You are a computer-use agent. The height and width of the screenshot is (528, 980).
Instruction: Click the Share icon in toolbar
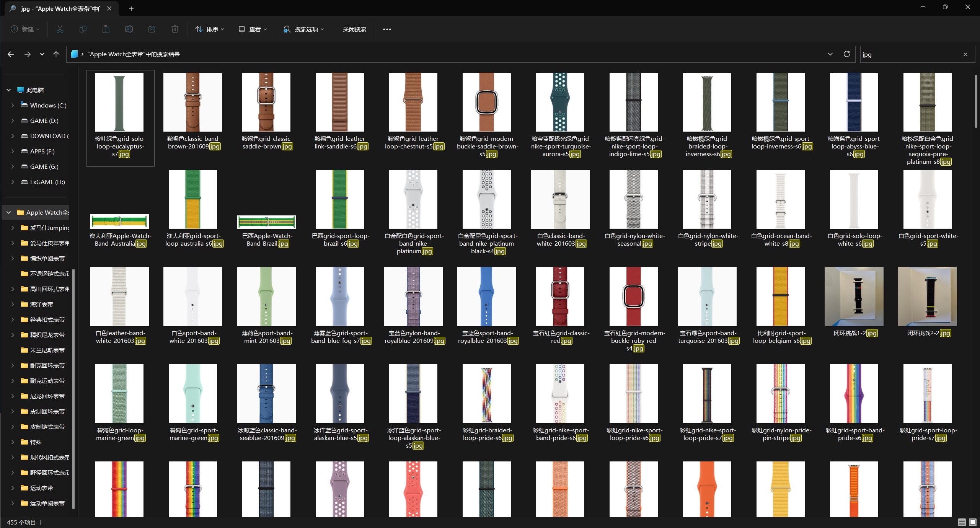pyautogui.click(x=152, y=29)
